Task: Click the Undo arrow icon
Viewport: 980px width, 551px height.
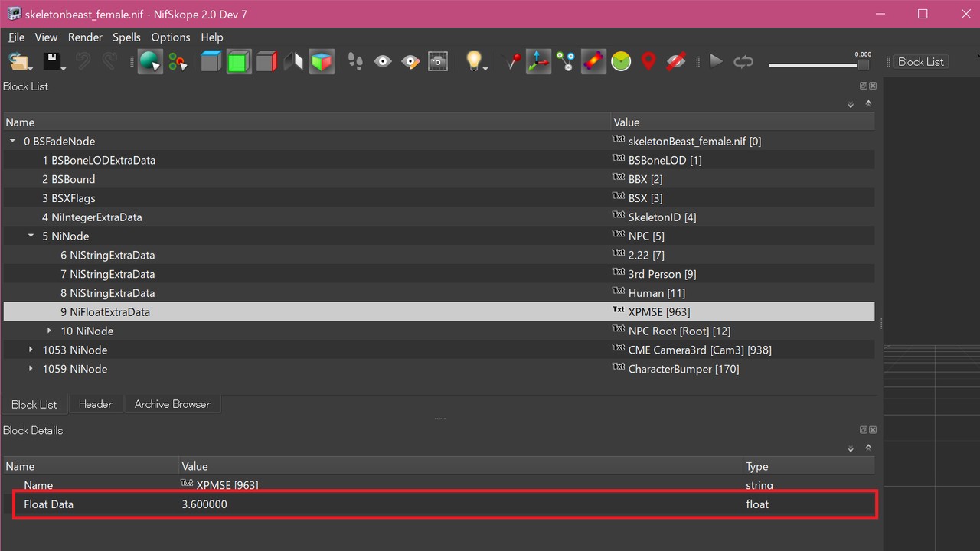Action: pos(83,62)
